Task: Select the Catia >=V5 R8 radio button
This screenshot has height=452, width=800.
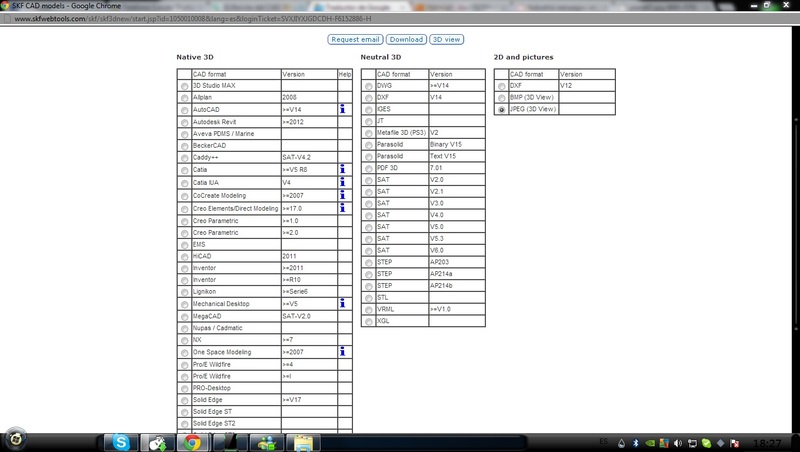Action: click(185, 170)
